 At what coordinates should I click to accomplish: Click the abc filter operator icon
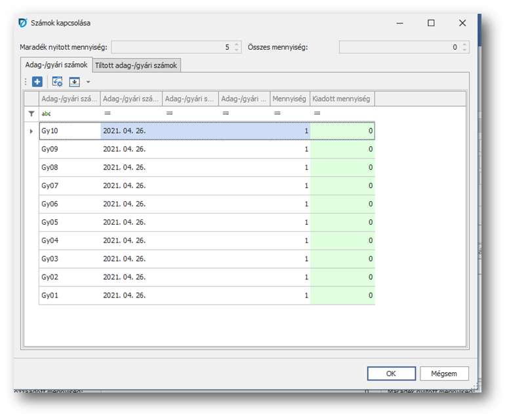point(46,113)
